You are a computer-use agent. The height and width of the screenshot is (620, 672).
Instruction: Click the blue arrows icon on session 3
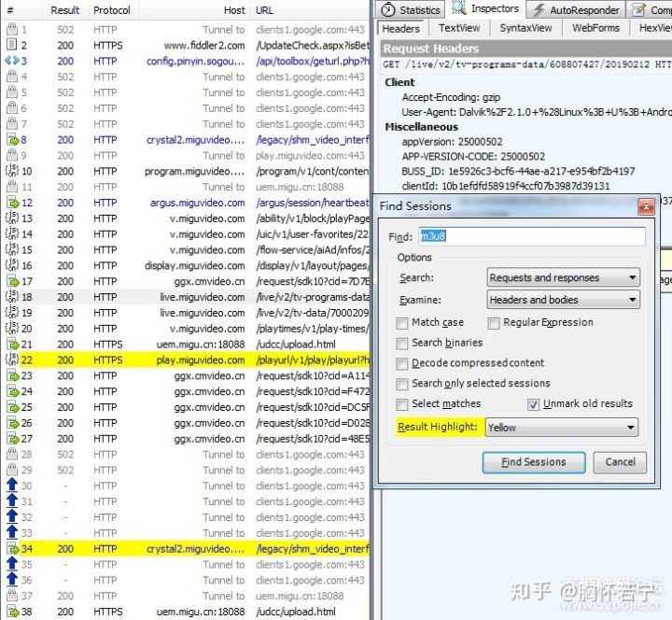11,62
